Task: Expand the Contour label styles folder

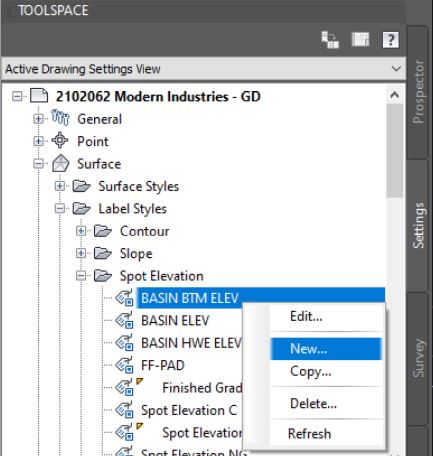Action: (81, 231)
